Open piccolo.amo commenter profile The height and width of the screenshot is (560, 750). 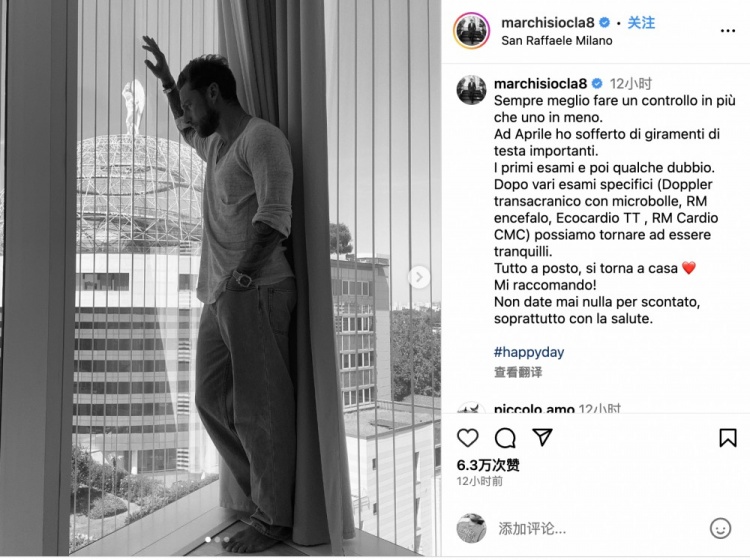point(534,409)
